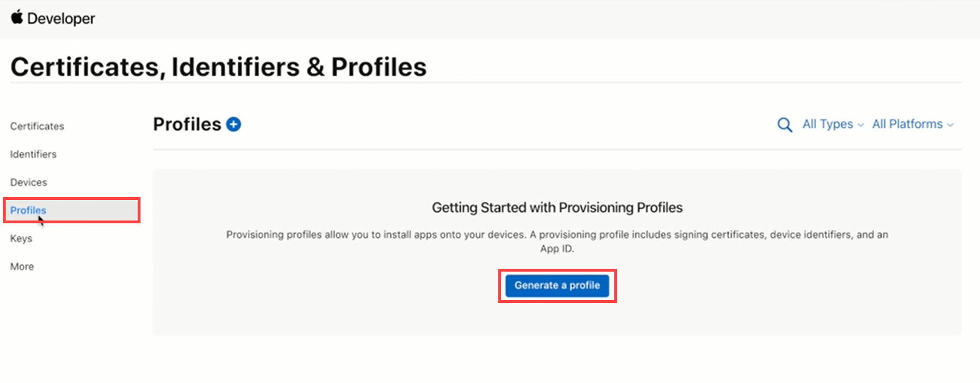This screenshot has width=980, height=383.
Task: Open search with the magnifier icon
Action: coord(784,124)
